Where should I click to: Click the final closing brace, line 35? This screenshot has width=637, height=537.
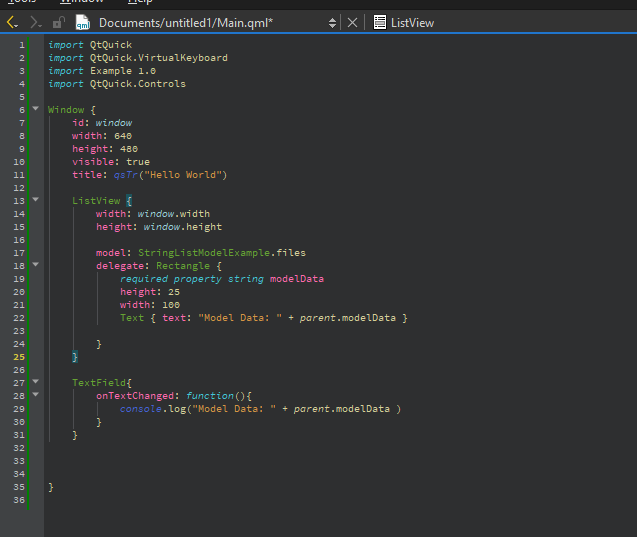coord(51,487)
